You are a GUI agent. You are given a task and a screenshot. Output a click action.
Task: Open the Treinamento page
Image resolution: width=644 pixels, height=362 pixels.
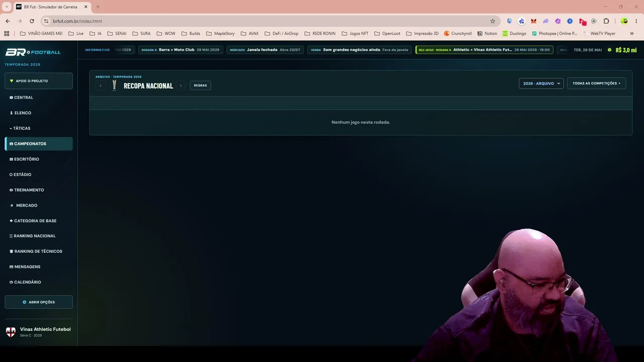39,190
